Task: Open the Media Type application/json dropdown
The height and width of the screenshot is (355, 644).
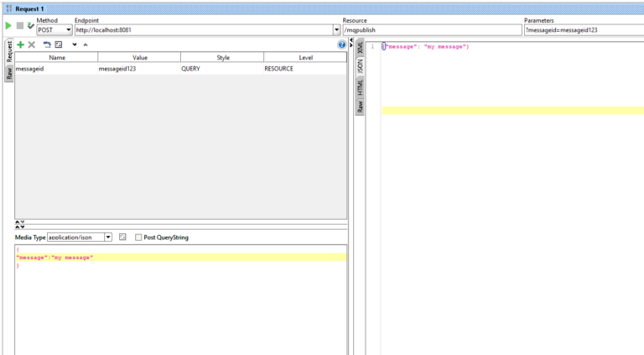Action: click(x=107, y=238)
